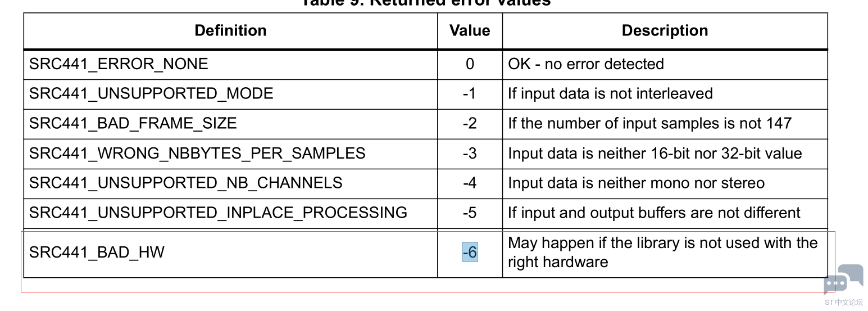Image resolution: width=868 pixels, height=311 pixels.
Task: Click the Value column header
Action: click(470, 30)
